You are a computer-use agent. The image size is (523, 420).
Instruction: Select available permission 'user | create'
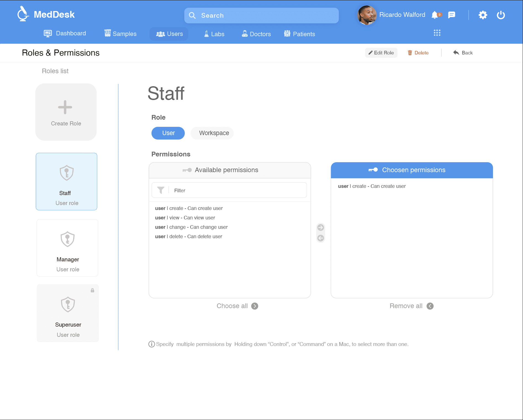[x=189, y=208]
